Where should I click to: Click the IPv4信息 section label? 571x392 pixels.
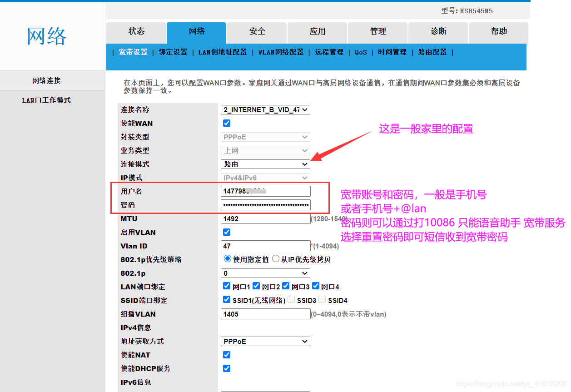point(136,327)
